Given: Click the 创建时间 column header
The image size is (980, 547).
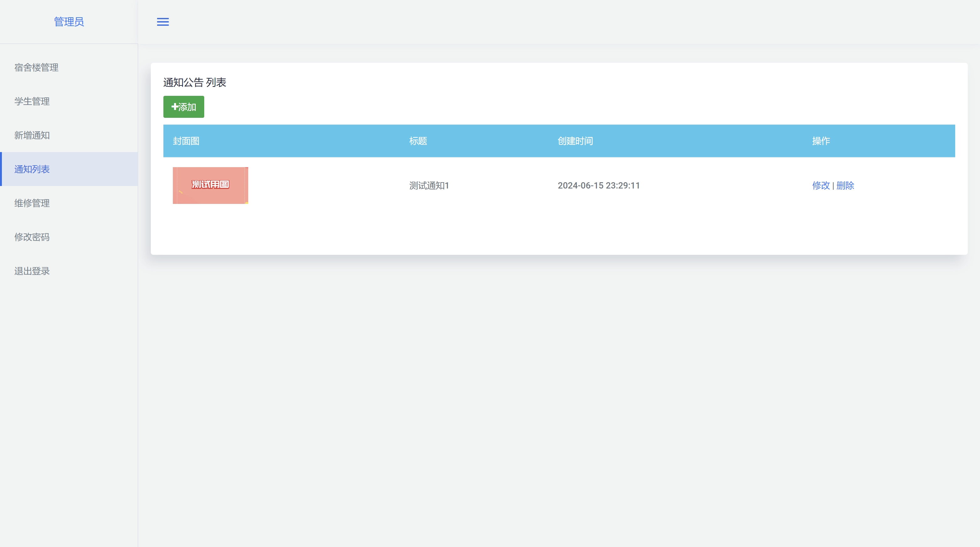Looking at the screenshot, I should point(575,141).
